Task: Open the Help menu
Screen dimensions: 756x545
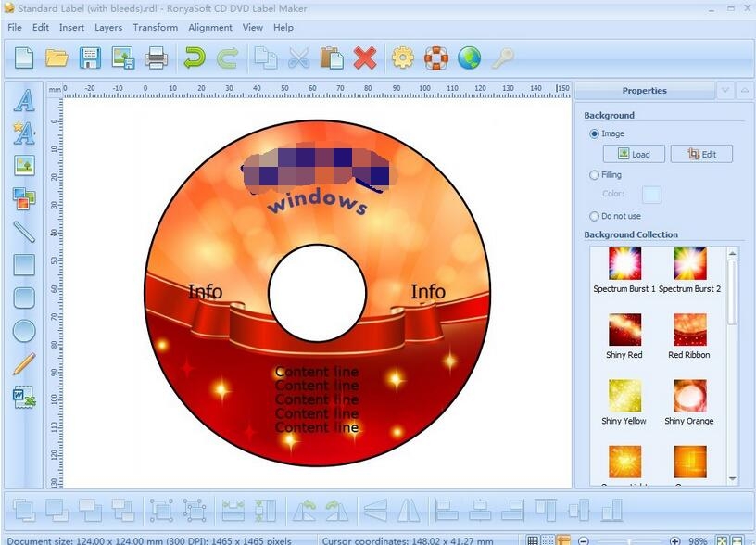Action: pos(283,28)
